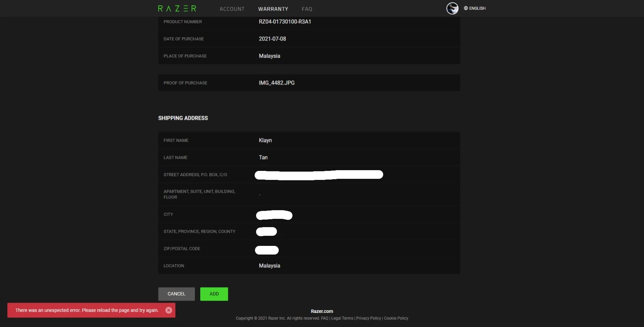Click the Proof of Purchase label
This screenshot has width=644, height=327.
coord(185,83)
